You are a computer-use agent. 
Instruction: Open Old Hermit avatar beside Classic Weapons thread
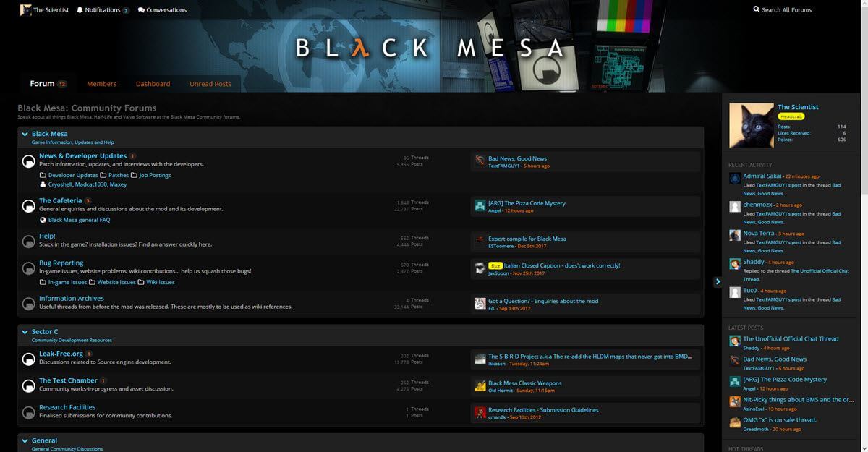pos(480,386)
